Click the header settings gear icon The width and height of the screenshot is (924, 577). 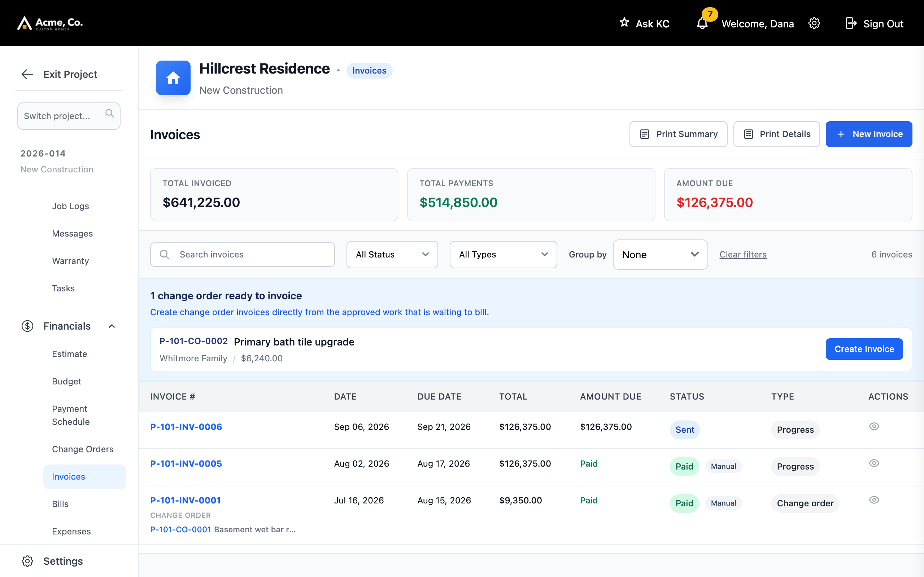click(814, 23)
